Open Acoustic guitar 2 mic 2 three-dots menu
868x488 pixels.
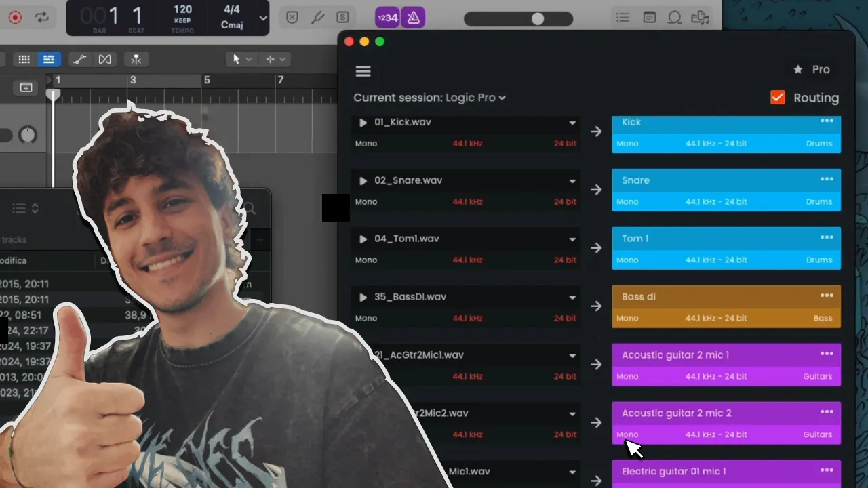coord(827,412)
